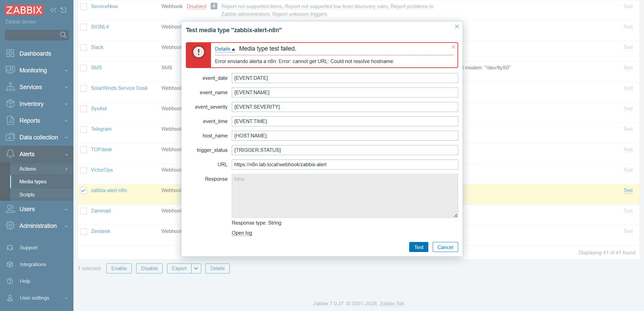Click the Services icon in the sidebar
This screenshot has width=644, height=311.
point(10,87)
